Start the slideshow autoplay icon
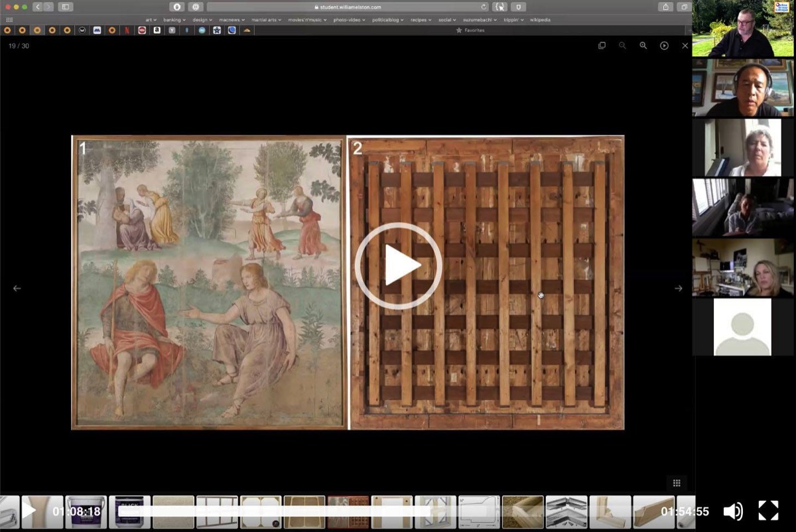 pyautogui.click(x=664, y=46)
